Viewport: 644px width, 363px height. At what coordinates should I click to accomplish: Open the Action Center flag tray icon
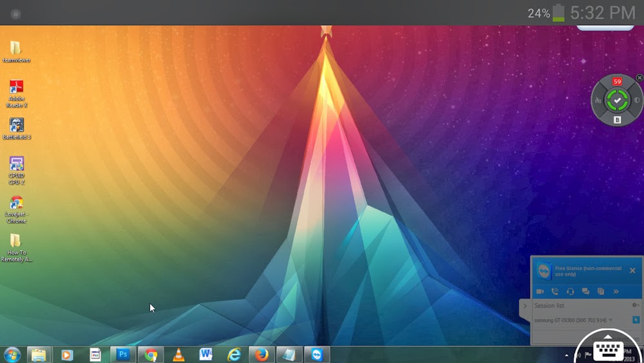click(588, 355)
